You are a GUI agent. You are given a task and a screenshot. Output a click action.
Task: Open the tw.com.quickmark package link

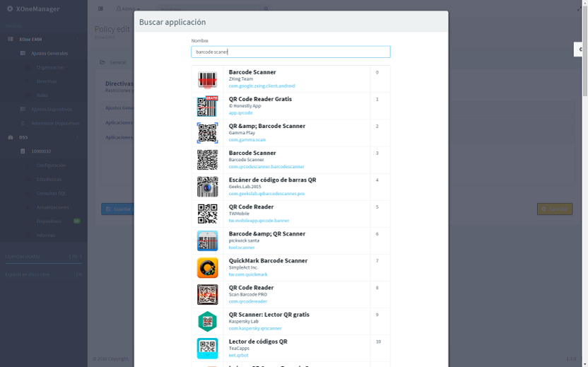[x=248, y=274]
